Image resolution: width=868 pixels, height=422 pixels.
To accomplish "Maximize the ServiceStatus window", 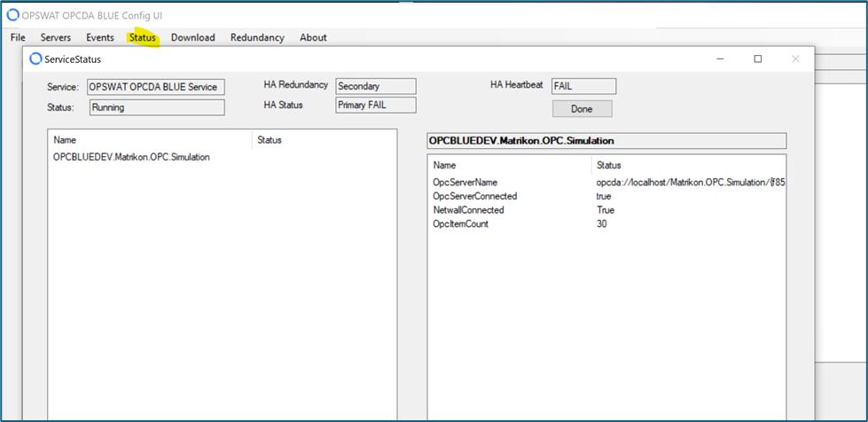I will [757, 59].
